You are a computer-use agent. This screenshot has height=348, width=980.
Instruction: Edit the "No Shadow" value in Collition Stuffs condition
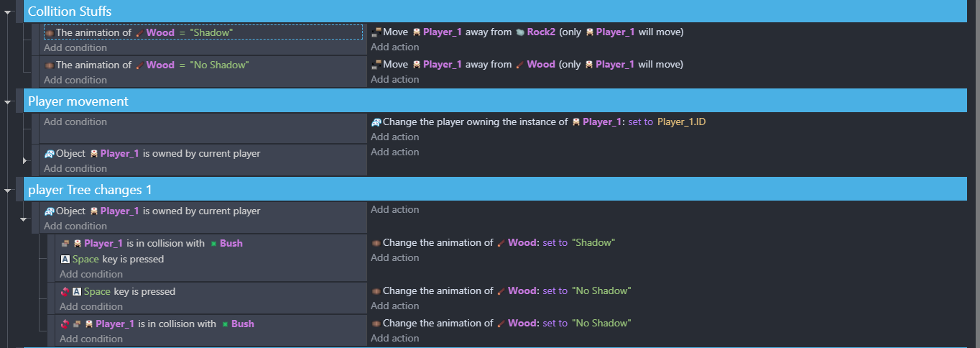point(219,65)
